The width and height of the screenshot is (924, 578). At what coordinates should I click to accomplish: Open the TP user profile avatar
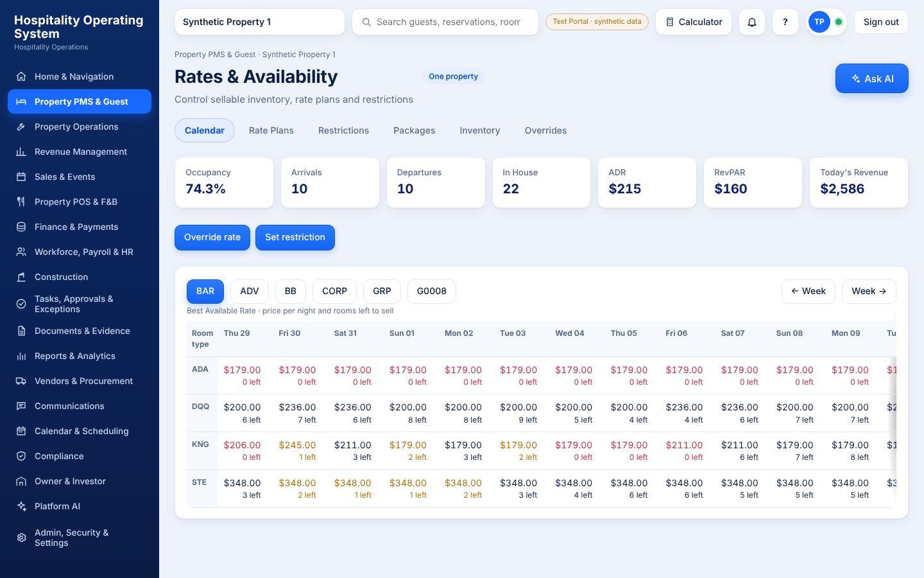[819, 22]
